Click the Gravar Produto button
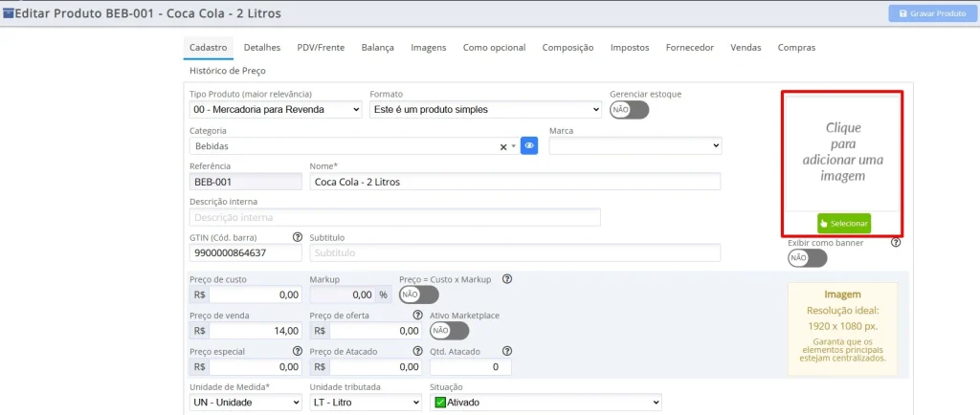This screenshot has width=980, height=415. (x=931, y=13)
